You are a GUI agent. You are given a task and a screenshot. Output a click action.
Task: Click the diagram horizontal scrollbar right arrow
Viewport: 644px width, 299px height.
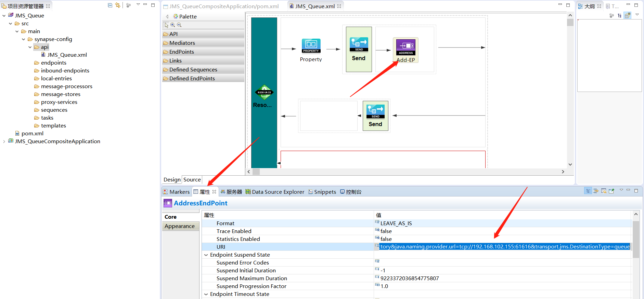coord(563,172)
